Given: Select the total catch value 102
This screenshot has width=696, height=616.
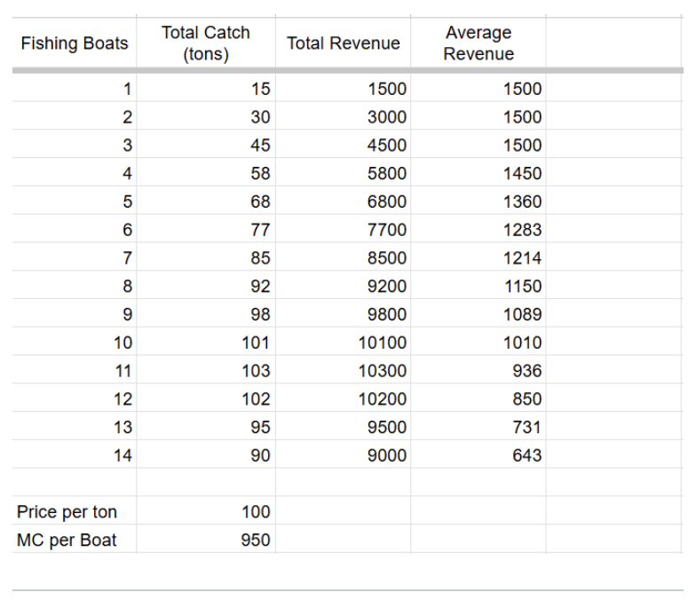Looking at the screenshot, I should 206,398.
